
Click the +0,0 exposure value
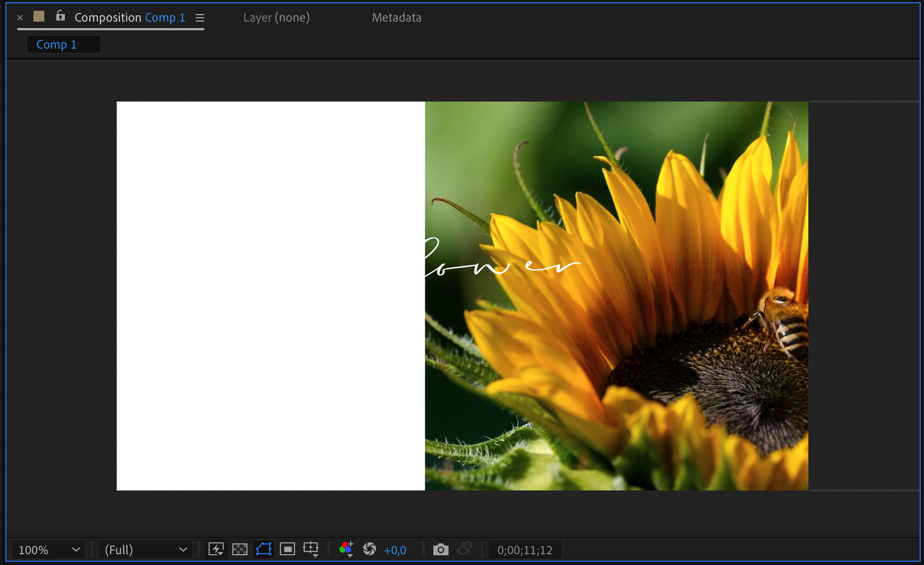(394, 550)
